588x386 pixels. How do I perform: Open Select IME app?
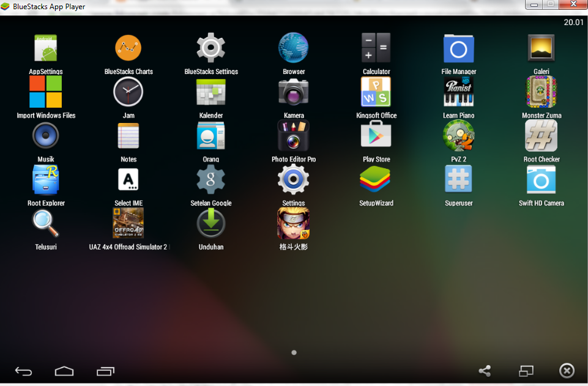point(128,179)
